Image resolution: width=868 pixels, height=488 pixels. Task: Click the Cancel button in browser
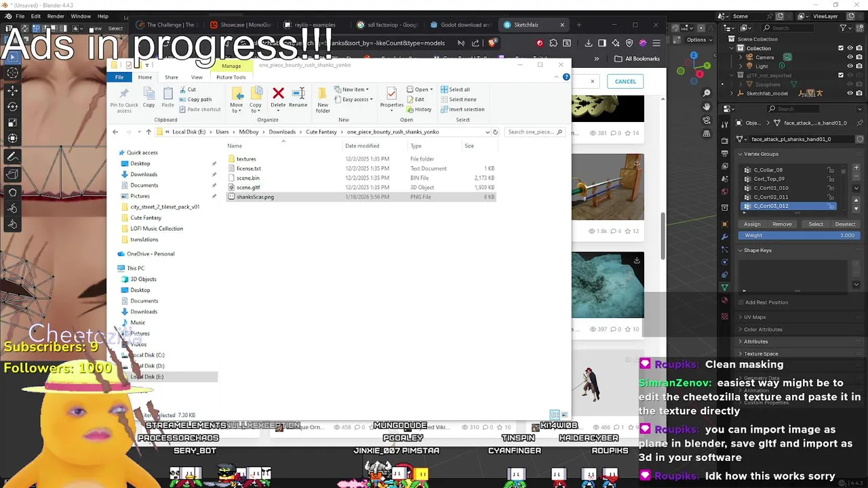tap(625, 81)
